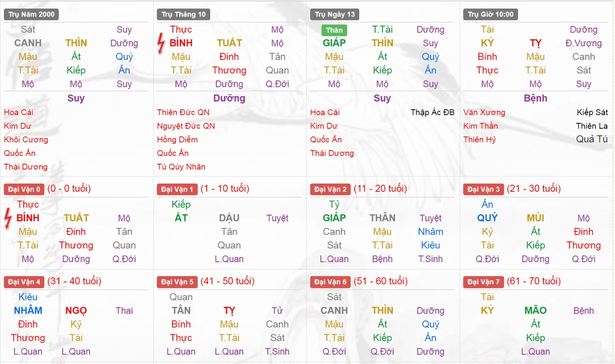Screen dimensions: 615x364
Task: Click the Thập Ác ĐB text
Action: pos(432,112)
